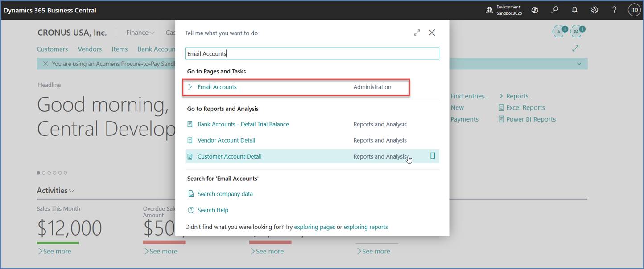Expand the Reports menu arrow
This screenshot has height=269, width=644.
[x=501, y=96]
